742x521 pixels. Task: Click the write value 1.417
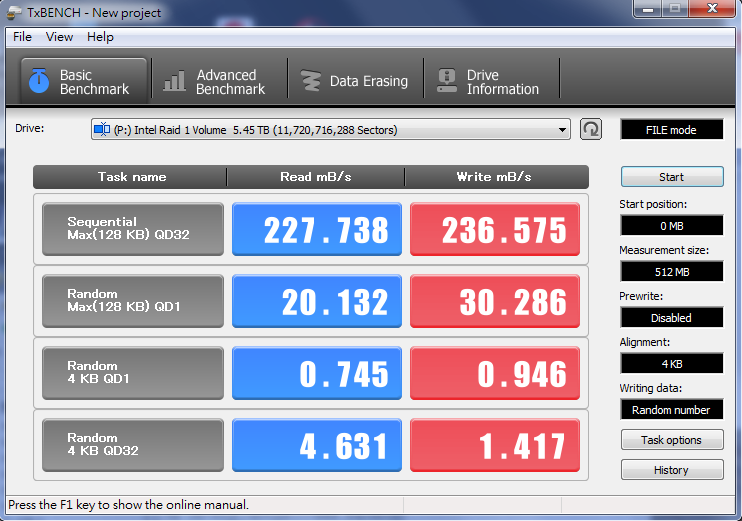495,445
